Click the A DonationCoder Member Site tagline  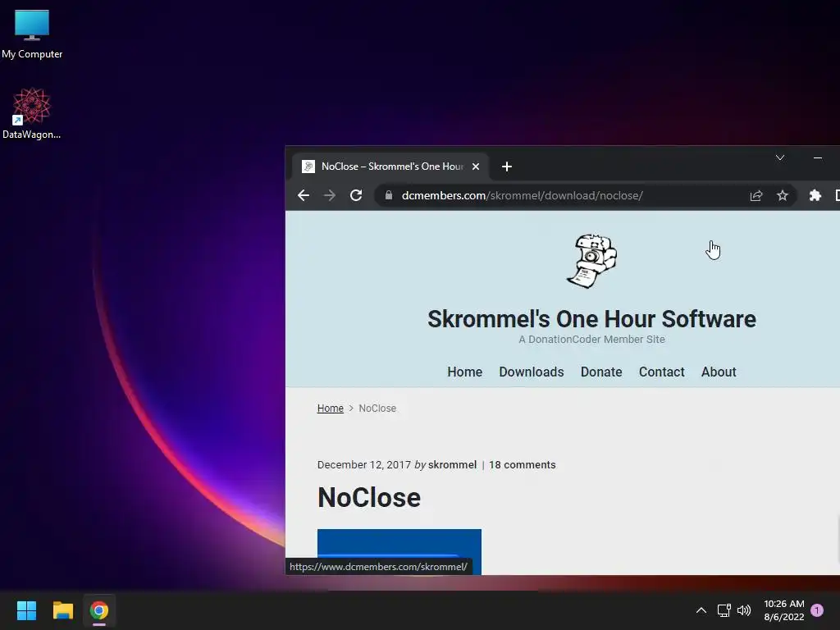pos(591,339)
